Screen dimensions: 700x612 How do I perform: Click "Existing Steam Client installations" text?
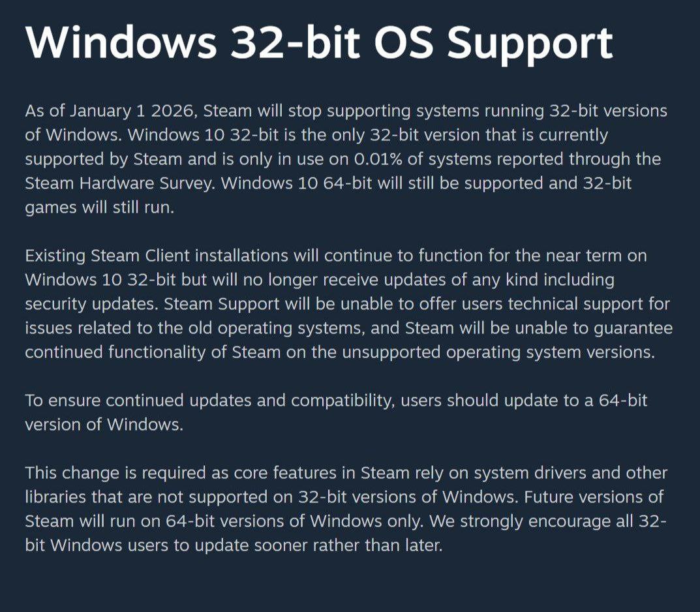pyautogui.click(x=157, y=256)
